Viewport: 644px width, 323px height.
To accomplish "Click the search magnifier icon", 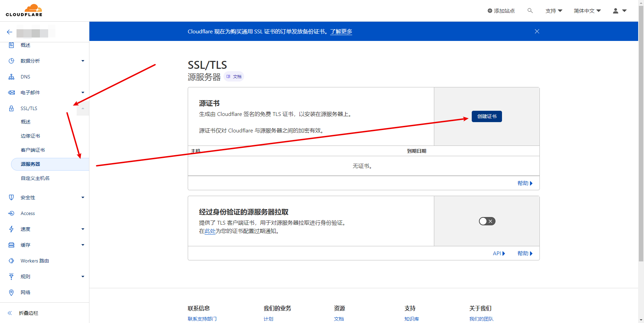I will coord(530,11).
